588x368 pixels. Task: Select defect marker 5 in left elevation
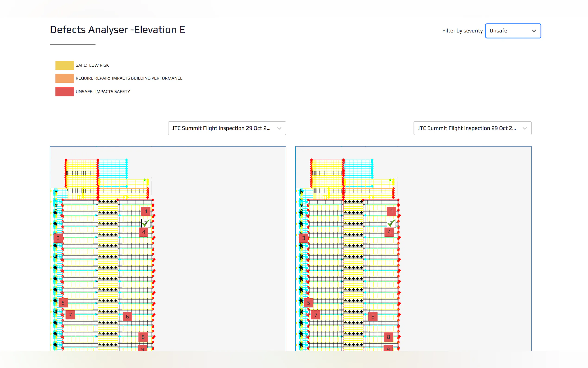[x=63, y=303]
